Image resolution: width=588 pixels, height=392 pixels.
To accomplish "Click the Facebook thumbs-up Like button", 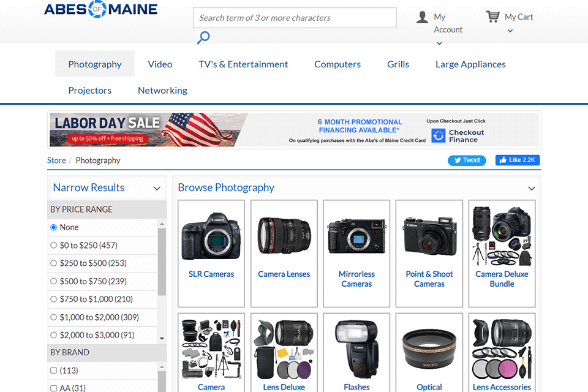I will 518,160.
